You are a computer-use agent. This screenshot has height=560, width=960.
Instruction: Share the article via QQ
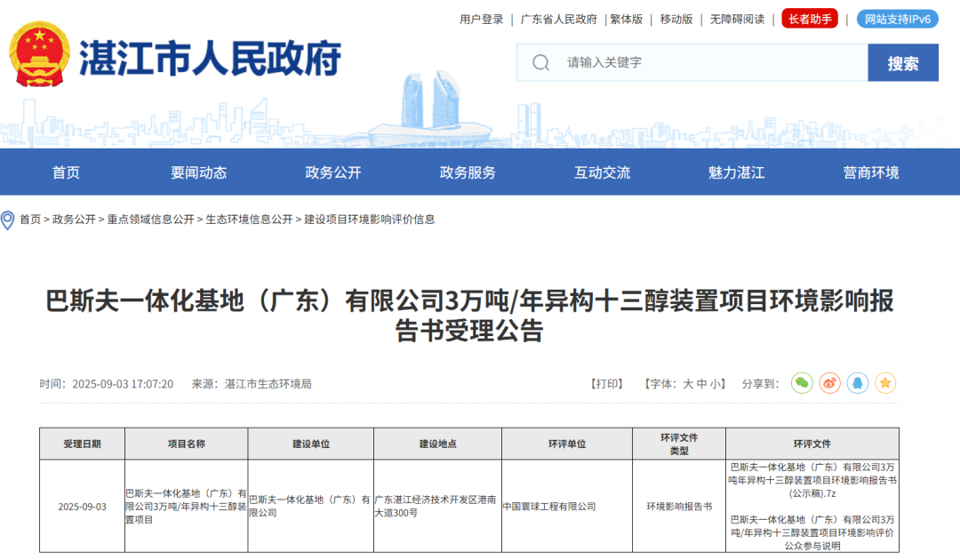tap(857, 383)
